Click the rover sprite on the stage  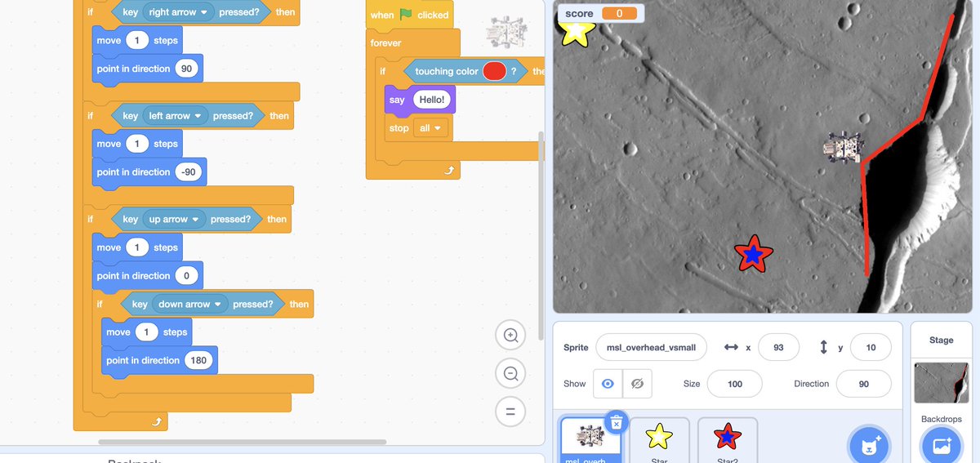844,148
